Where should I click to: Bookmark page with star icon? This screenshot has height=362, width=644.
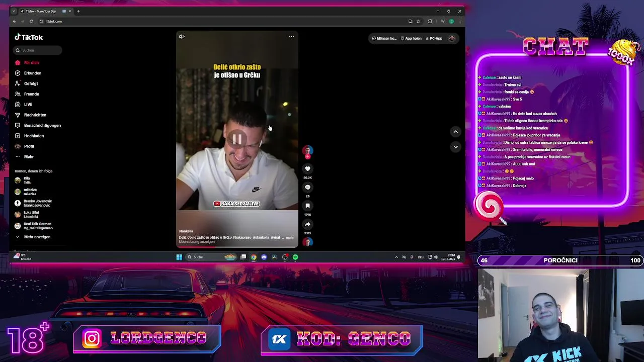pos(418,21)
